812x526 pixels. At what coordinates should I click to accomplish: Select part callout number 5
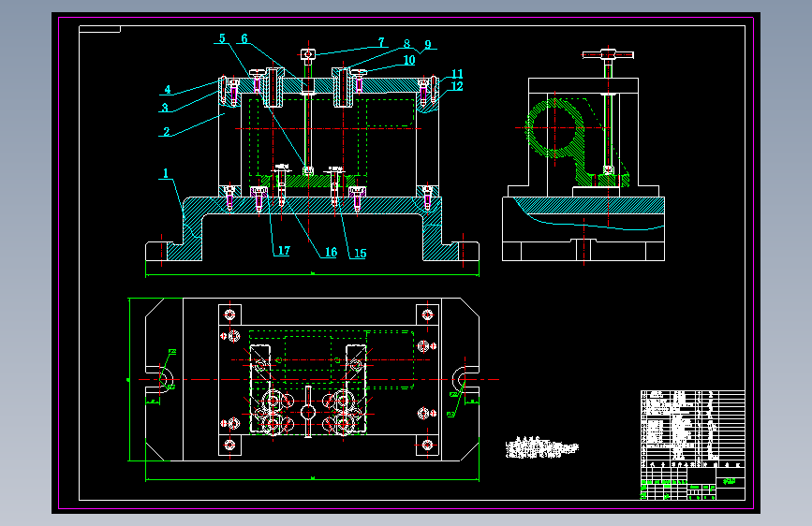click(x=222, y=38)
